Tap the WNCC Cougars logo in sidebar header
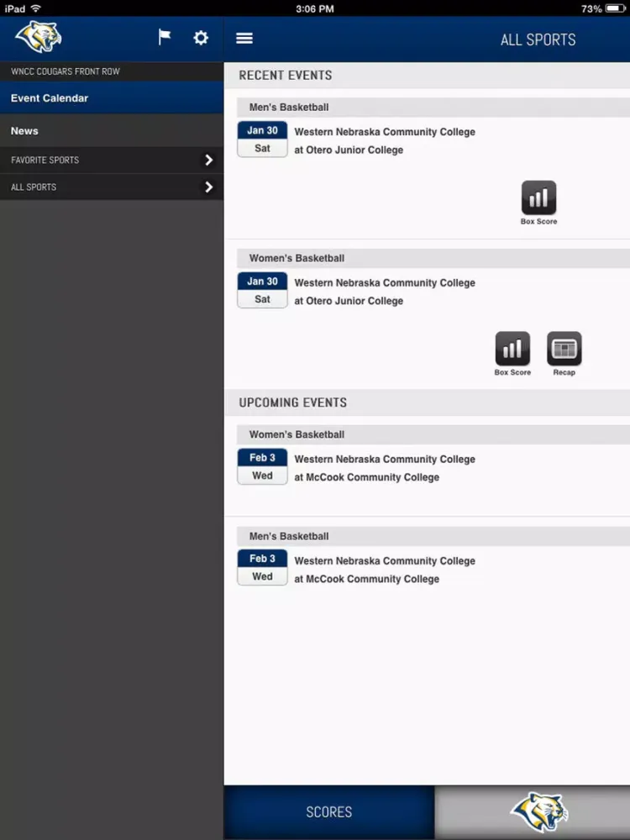630x840 pixels. click(39, 37)
